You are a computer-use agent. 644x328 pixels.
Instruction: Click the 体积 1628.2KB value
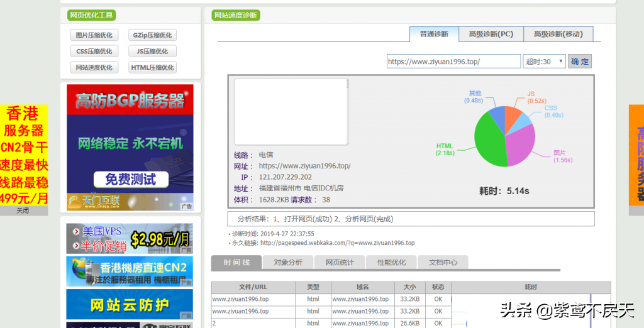pyautogui.click(x=274, y=200)
